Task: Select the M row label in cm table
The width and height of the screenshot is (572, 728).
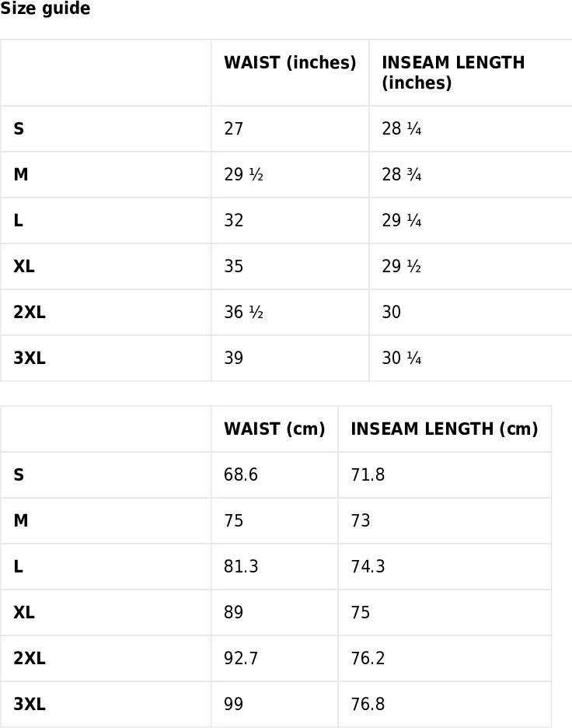Action: pos(21,520)
